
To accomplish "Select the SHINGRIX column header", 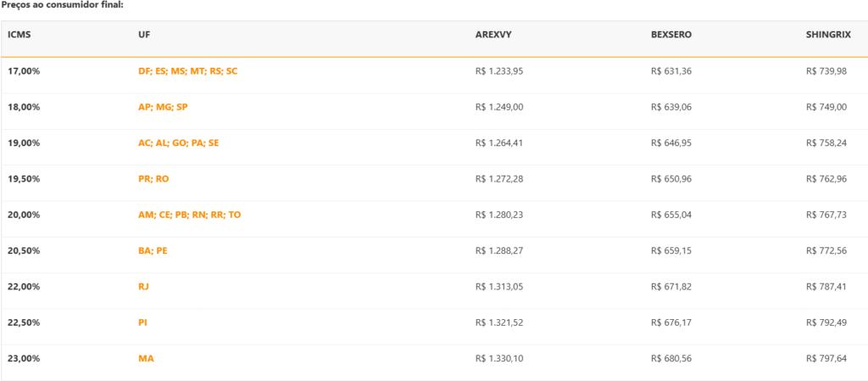I will (x=828, y=35).
